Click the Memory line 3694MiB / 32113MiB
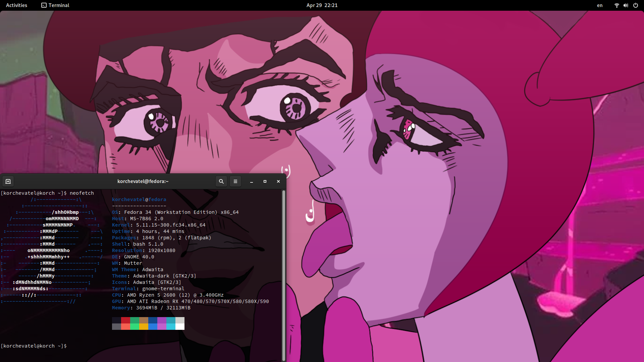Image resolution: width=644 pixels, height=362 pixels. pos(151,308)
